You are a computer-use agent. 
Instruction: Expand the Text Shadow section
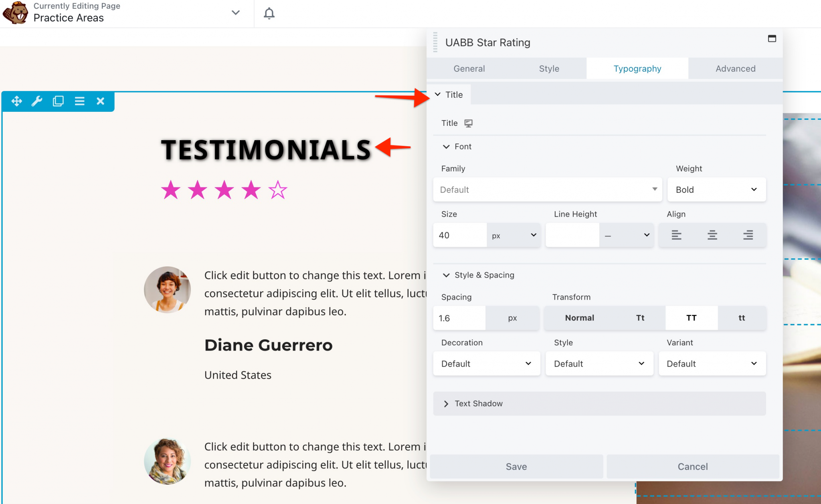pyautogui.click(x=478, y=403)
